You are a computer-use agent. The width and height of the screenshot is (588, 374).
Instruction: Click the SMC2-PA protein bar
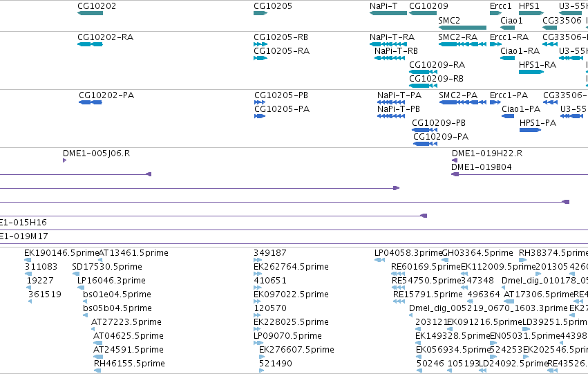point(463,102)
